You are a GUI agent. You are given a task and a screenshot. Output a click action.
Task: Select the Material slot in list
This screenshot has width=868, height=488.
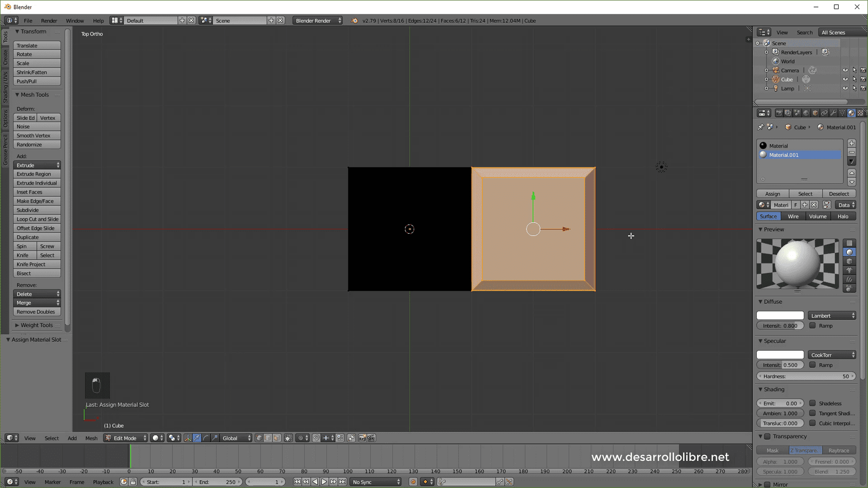800,145
